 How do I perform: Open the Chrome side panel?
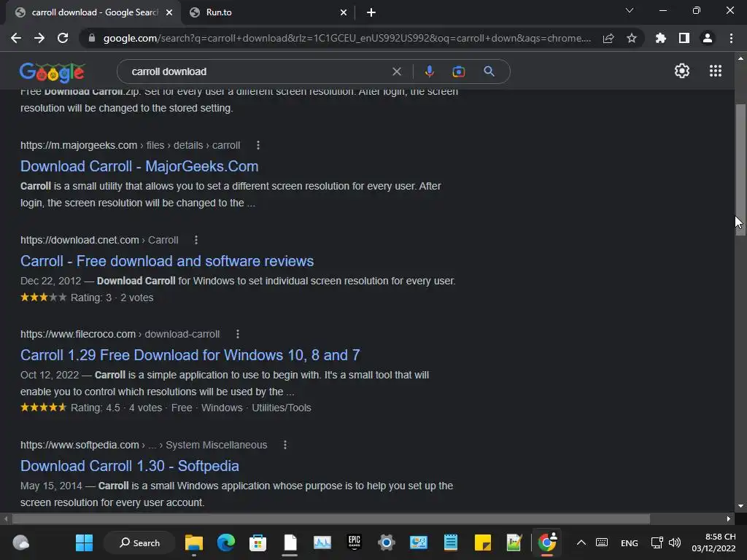(684, 38)
